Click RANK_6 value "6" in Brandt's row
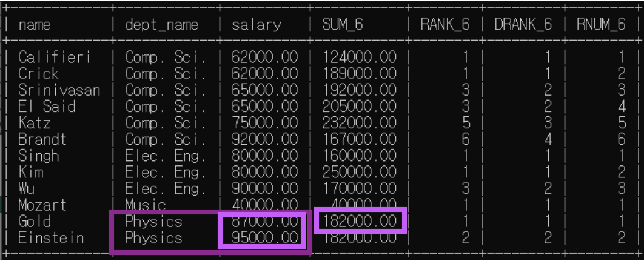 click(x=465, y=139)
